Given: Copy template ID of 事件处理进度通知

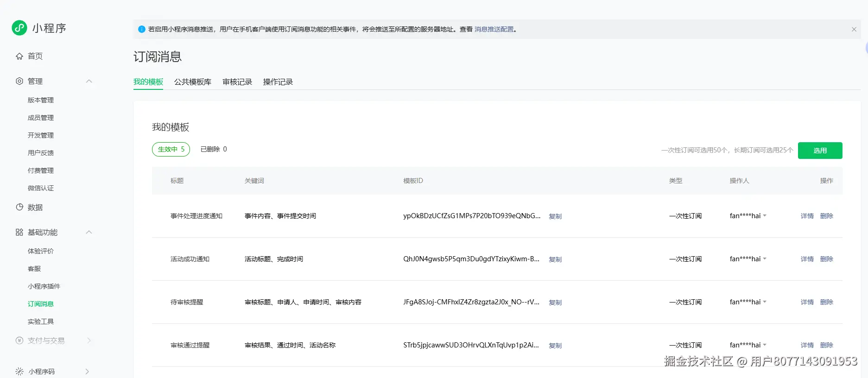Looking at the screenshot, I should pyautogui.click(x=555, y=216).
